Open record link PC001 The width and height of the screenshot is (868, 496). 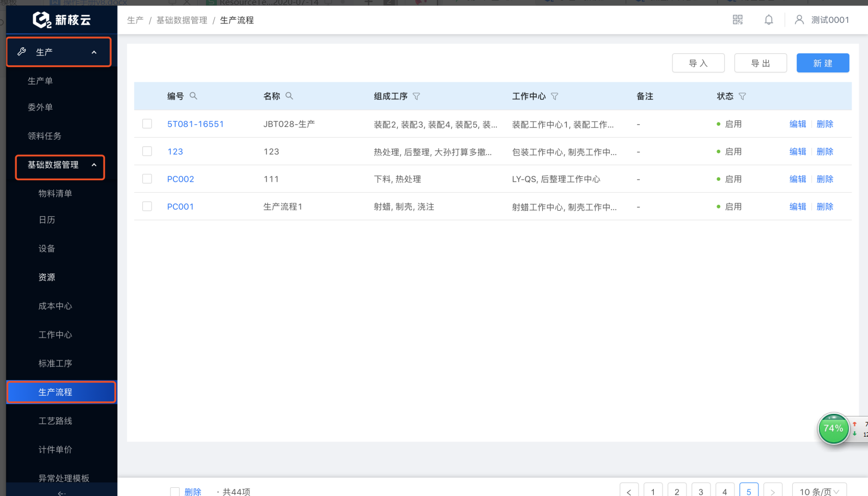180,206
